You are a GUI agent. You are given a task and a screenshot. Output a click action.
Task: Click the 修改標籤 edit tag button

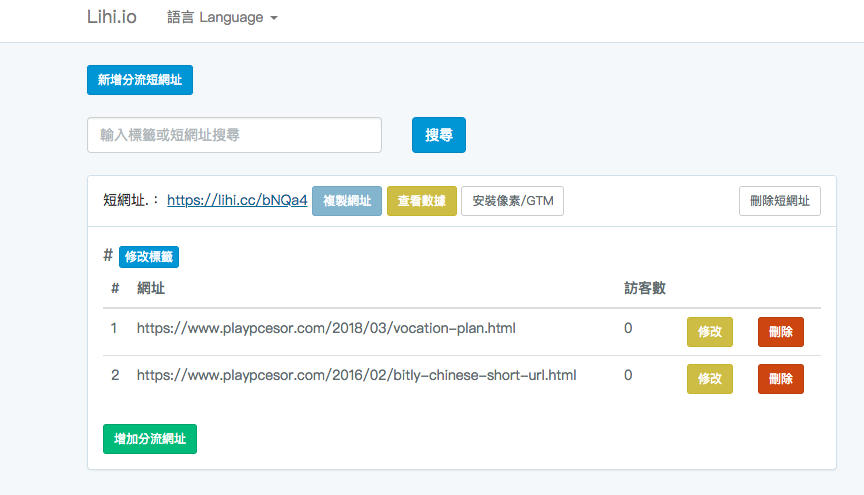coord(149,257)
